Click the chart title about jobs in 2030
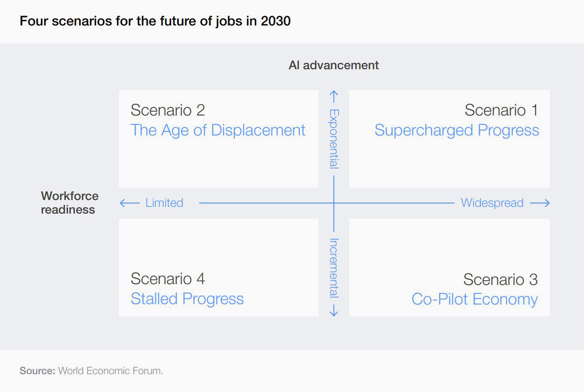584x392 pixels. (155, 21)
